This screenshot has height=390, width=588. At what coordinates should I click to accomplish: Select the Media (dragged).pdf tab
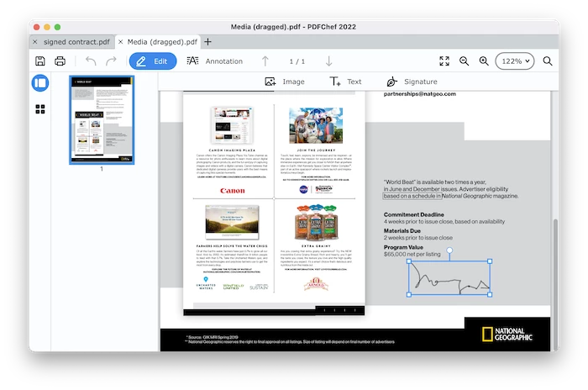pos(162,42)
